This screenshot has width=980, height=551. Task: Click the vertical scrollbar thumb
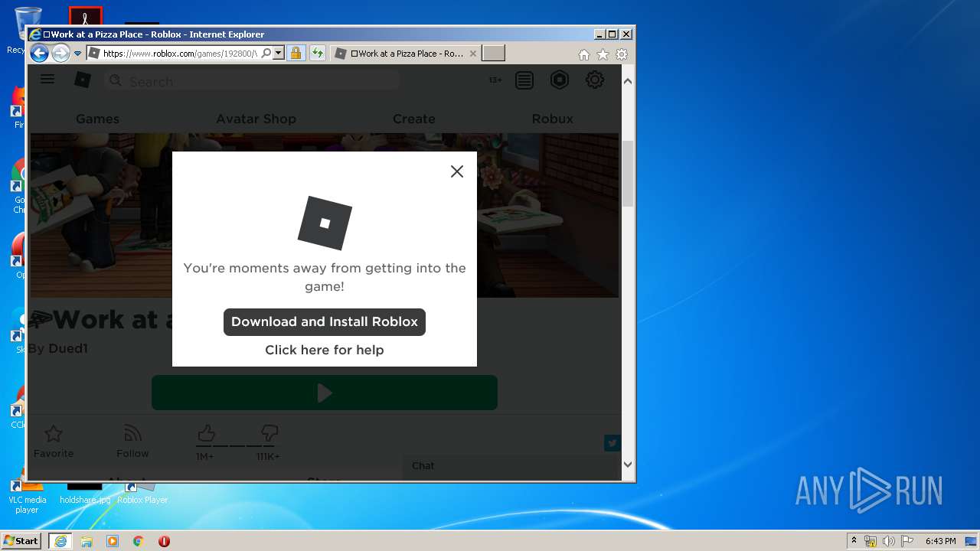(x=628, y=174)
